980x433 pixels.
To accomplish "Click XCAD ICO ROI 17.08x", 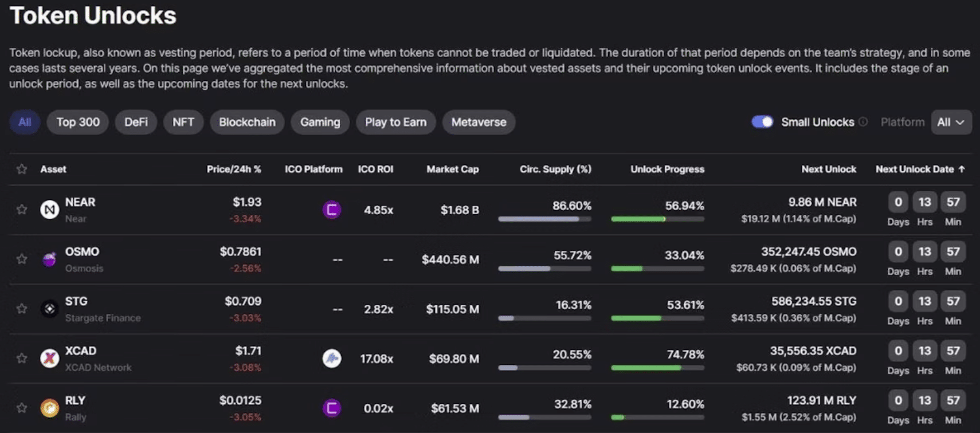I will click(377, 359).
